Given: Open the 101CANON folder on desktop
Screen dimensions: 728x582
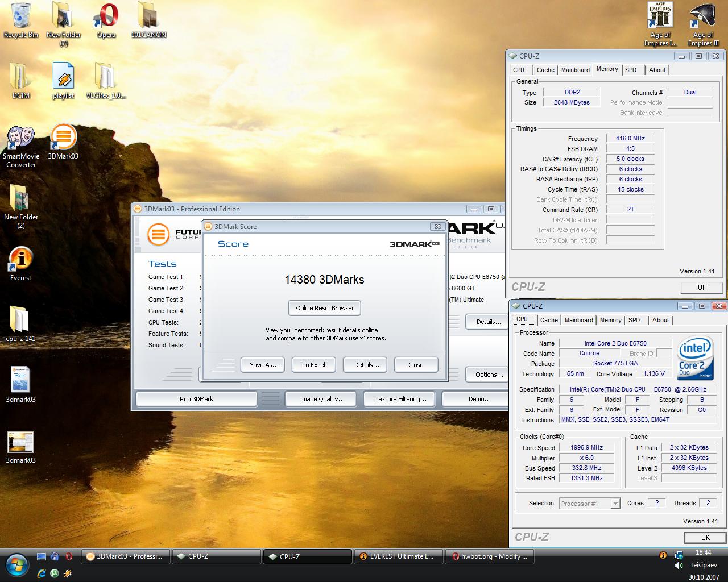Looking at the screenshot, I should pyautogui.click(x=148, y=20).
